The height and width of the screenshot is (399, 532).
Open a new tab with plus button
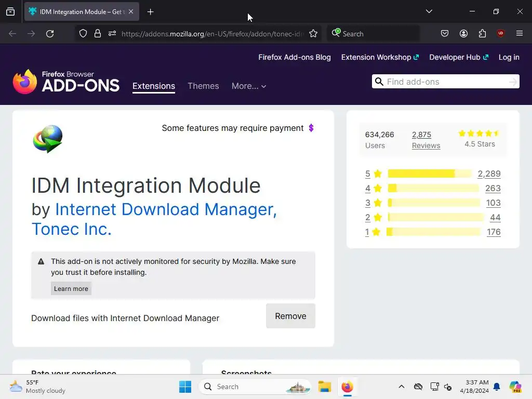tap(150, 12)
